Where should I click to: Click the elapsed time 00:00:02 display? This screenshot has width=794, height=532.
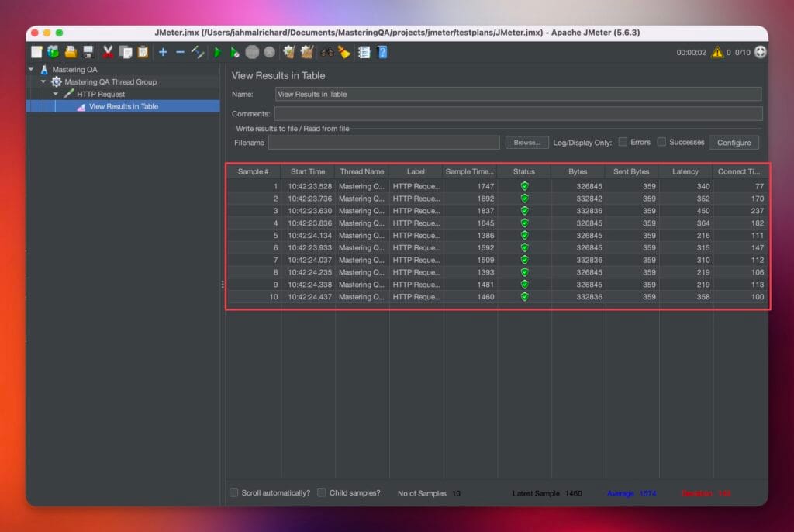coord(691,52)
